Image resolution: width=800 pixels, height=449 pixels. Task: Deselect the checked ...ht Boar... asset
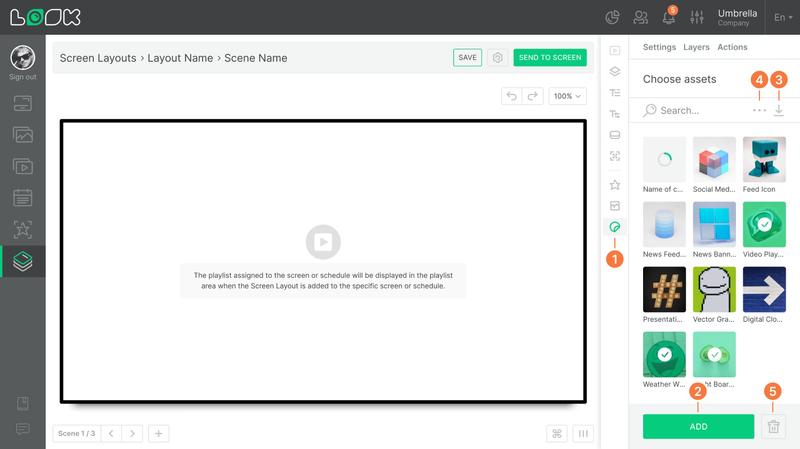click(x=714, y=355)
